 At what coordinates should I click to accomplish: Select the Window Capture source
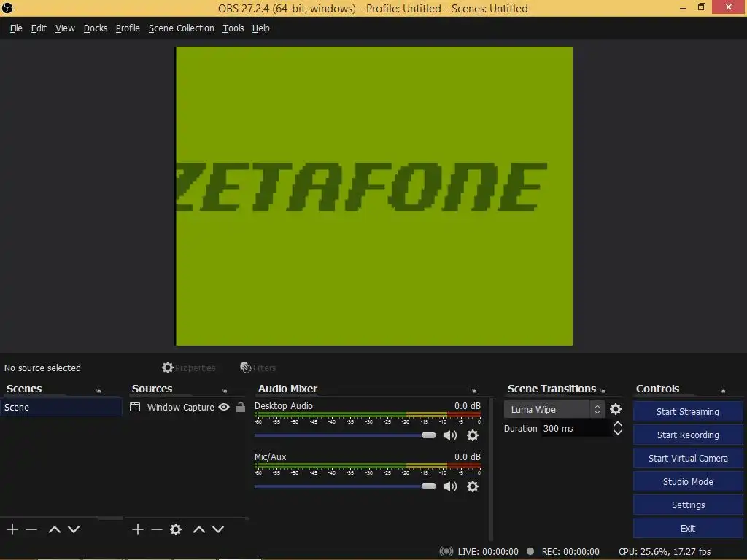tap(181, 407)
